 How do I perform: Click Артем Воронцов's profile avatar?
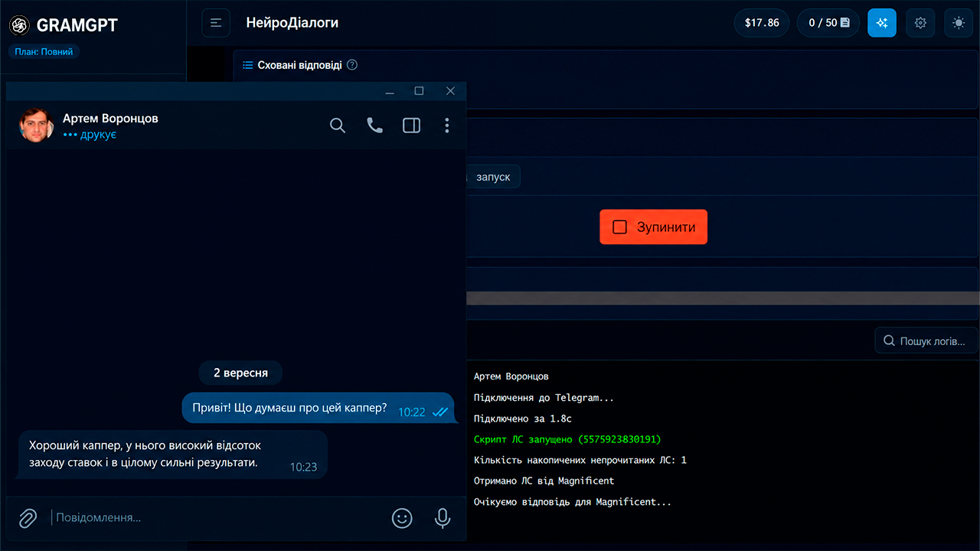coord(36,126)
